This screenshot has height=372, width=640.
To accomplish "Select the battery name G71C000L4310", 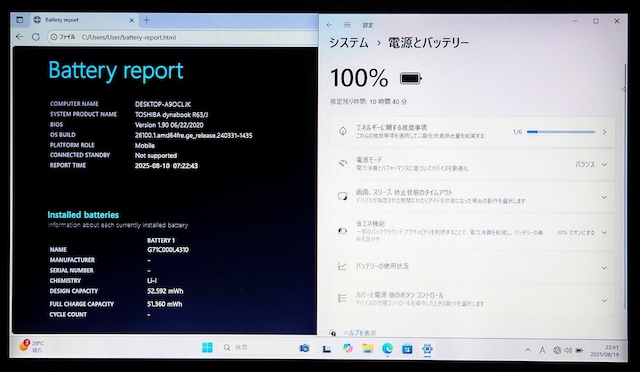I will click(x=168, y=249).
